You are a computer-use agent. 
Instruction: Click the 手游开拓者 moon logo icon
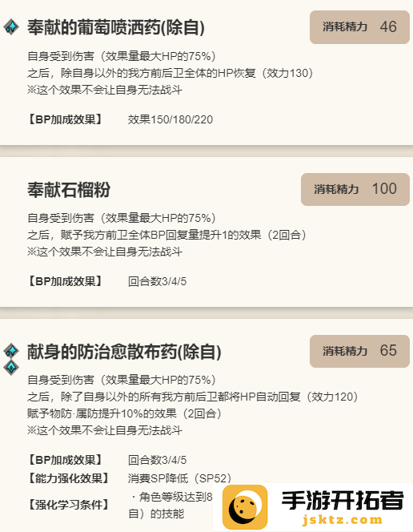tap(245, 507)
